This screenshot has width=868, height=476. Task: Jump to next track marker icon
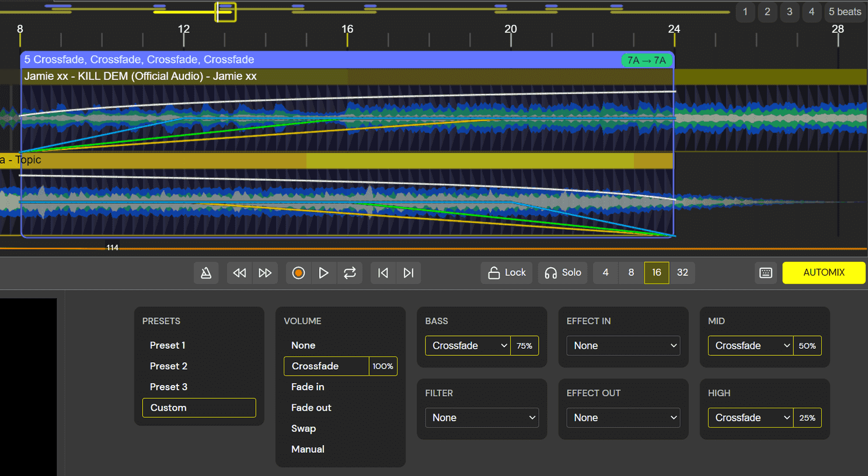[x=408, y=272]
